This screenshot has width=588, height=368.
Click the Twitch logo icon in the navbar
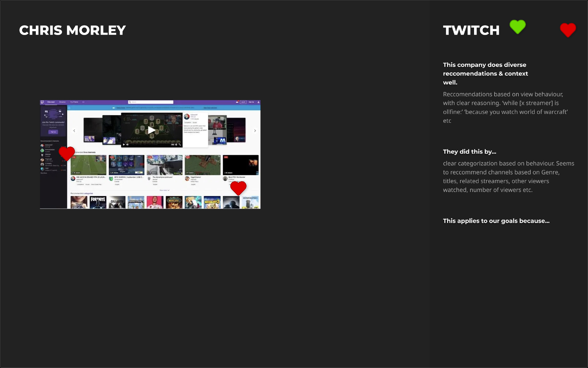(43, 102)
